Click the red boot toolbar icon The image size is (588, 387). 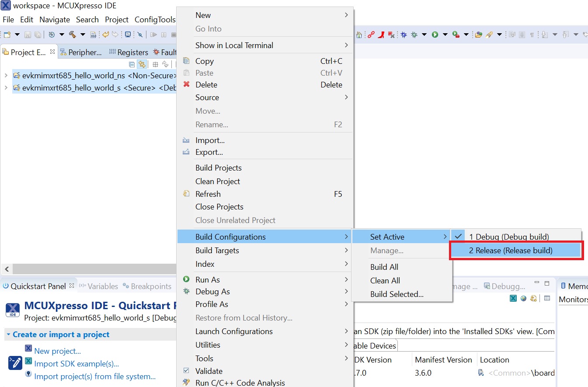pos(381,35)
